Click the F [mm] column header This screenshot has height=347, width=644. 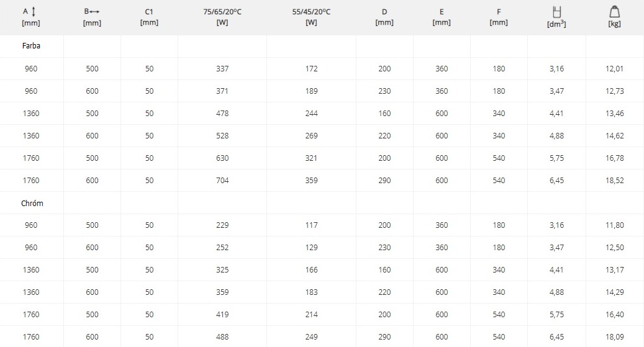click(499, 17)
